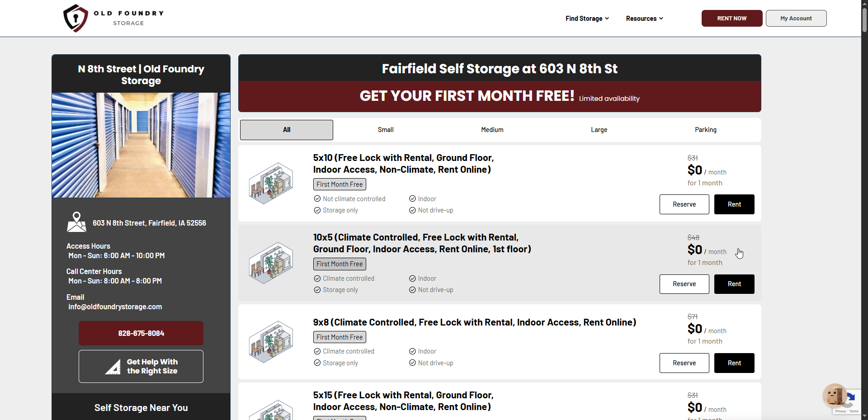This screenshot has width=868, height=420.
Task: Click the First Month Free badge on 9x8
Action: (x=340, y=337)
